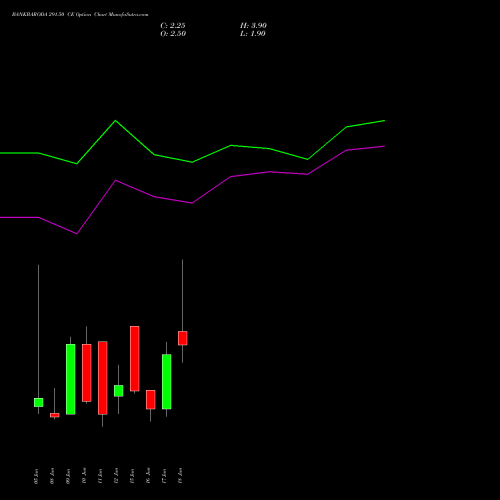This screenshot has height=500, width=500.
Task: Click the 09 date axis label
Action: (x=68, y=476)
